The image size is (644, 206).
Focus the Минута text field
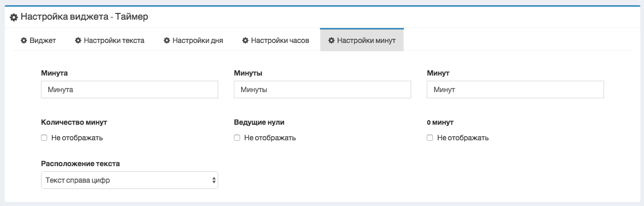(x=130, y=90)
